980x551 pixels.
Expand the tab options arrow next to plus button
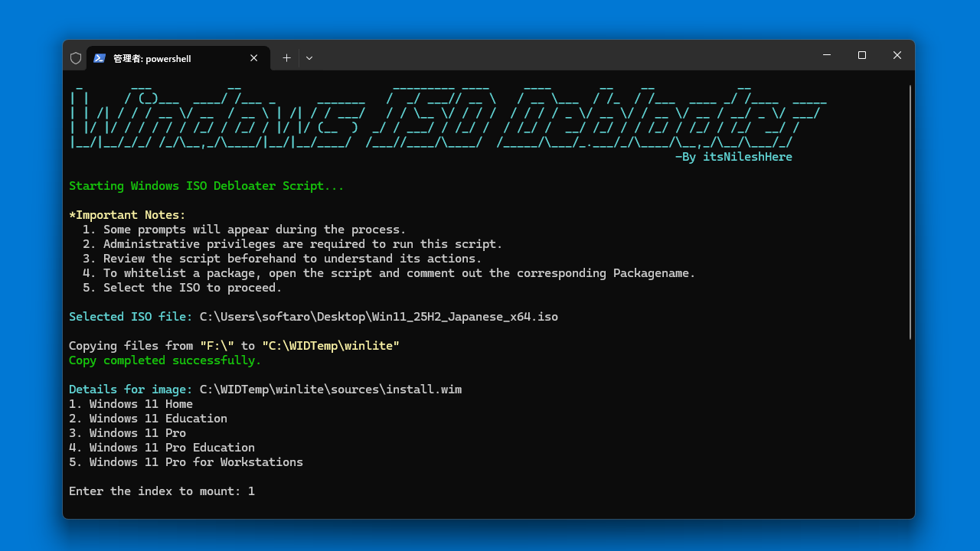309,57
